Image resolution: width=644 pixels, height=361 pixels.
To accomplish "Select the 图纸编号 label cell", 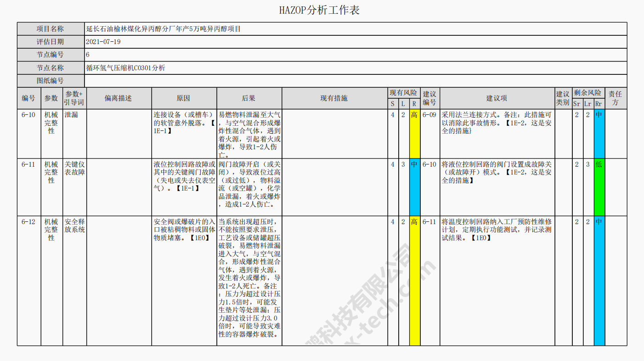I will coord(51,81).
